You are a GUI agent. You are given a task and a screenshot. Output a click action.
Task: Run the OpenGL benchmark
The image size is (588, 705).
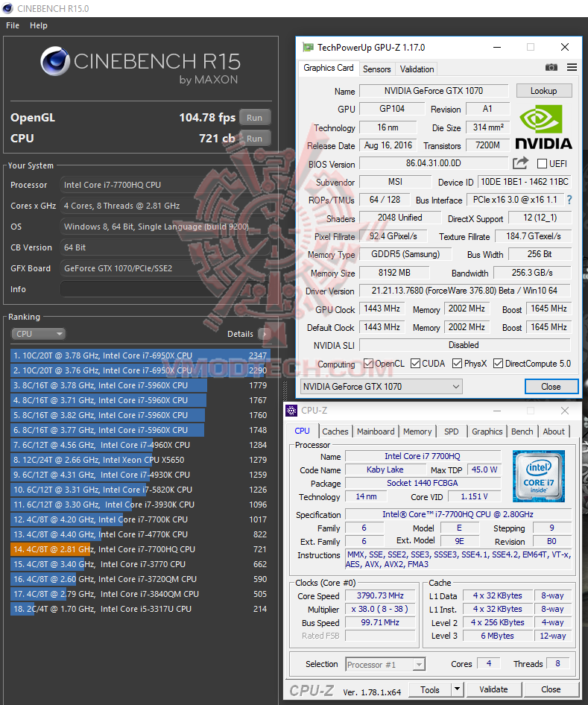coord(254,118)
